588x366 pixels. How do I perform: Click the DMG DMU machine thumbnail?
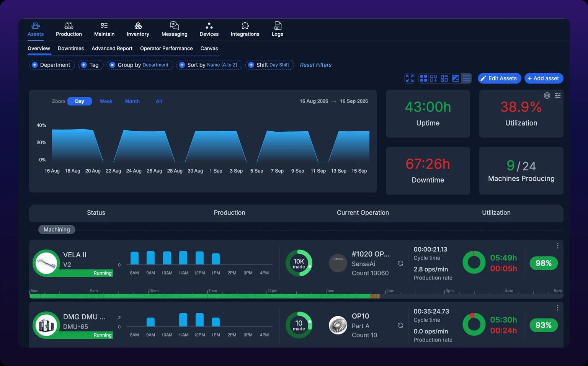coord(46,325)
